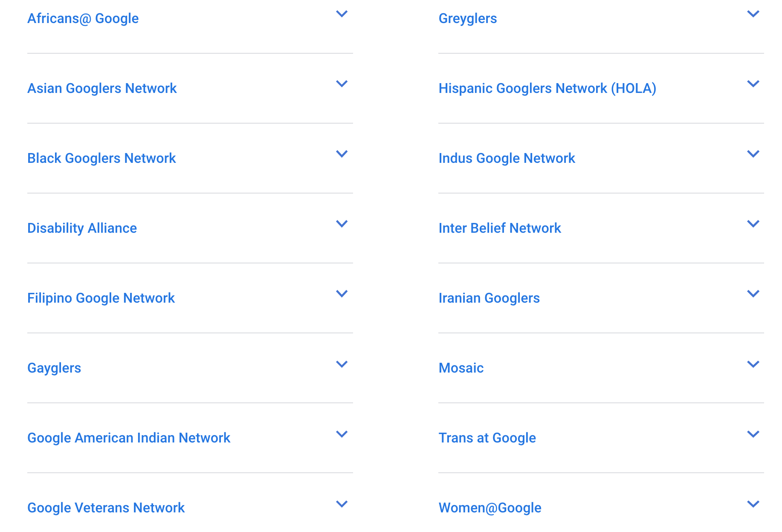Click the Women@Google title
The height and width of the screenshot is (532, 782).
click(490, 508)
